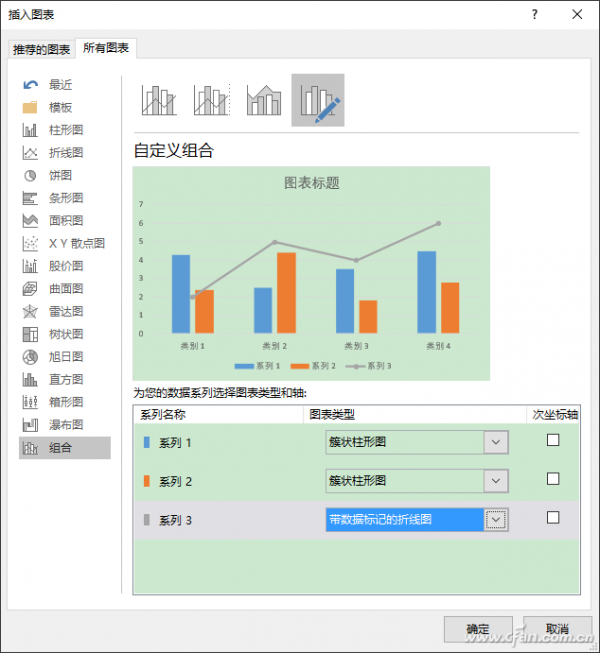Click the 次坐标轴 column header
Image resolution: width=600 pixels, height=653 pixels.
555,415
